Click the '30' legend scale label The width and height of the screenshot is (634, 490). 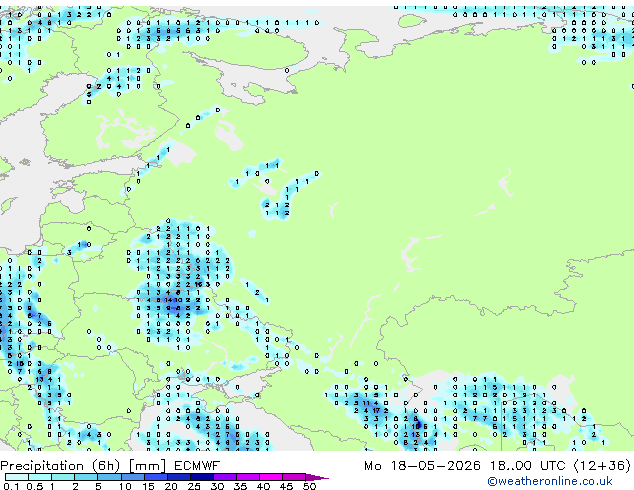point(217,486)
